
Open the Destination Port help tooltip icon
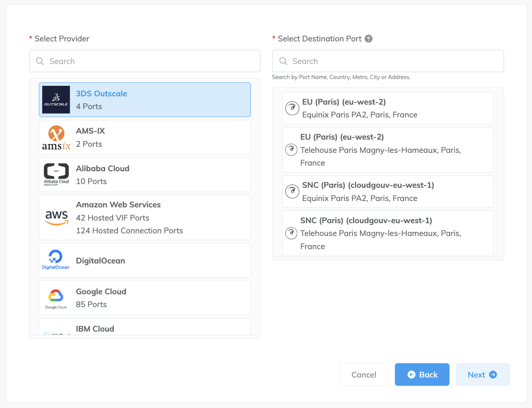(x=368, y=39)
